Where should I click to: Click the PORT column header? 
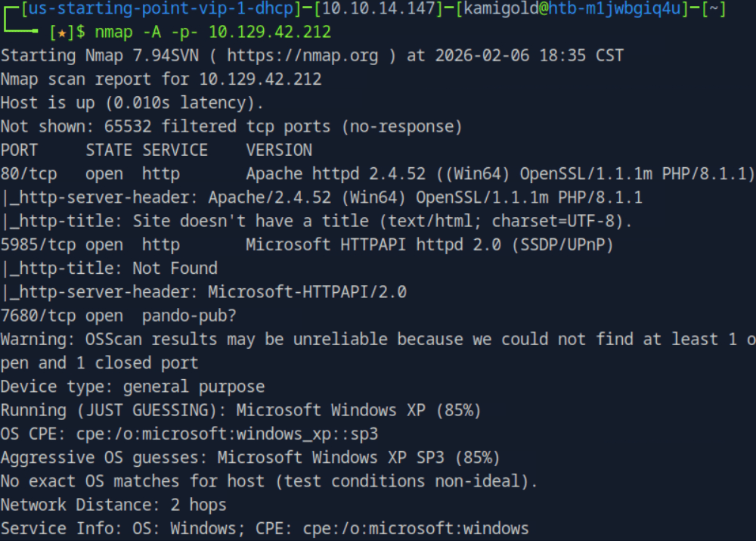tap(19, 150)
